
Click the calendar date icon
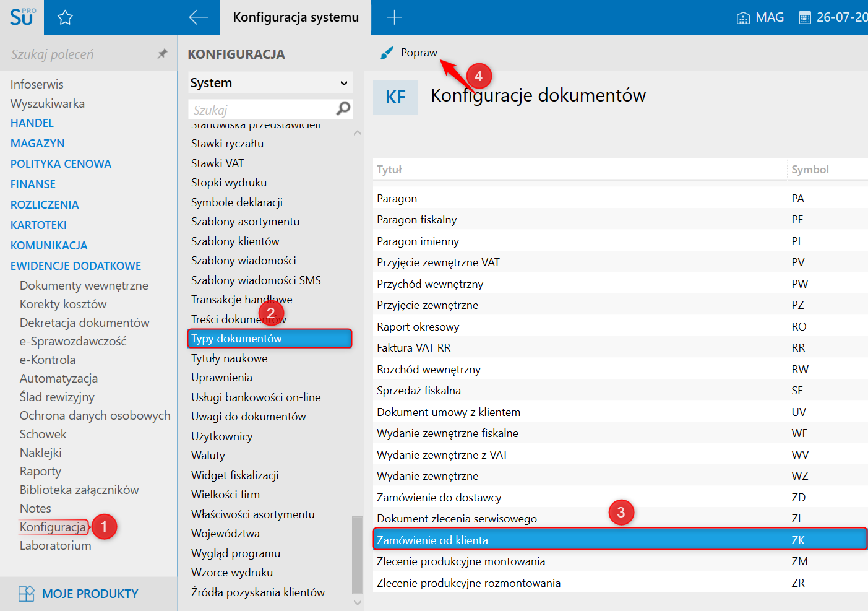[804, 18]
